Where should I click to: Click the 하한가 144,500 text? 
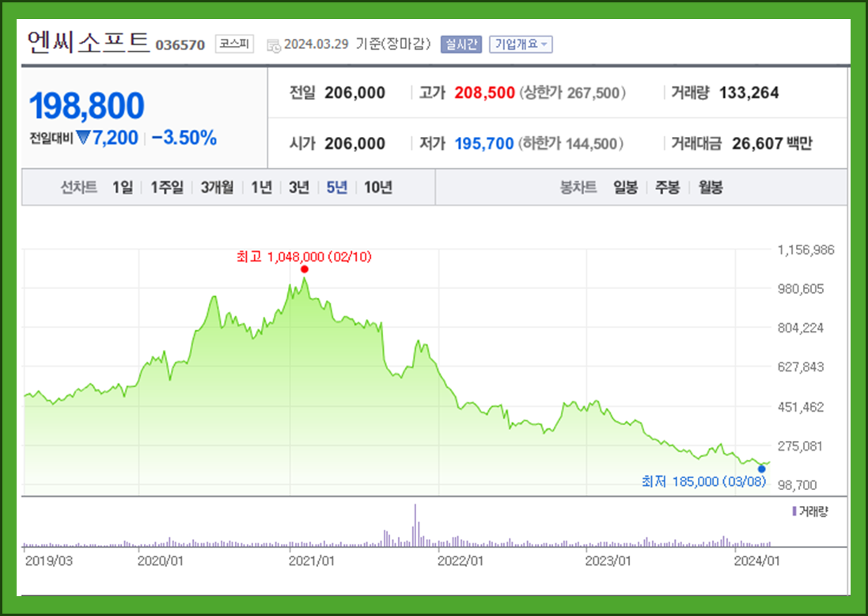pyautogui.click(x=570, y=143)
